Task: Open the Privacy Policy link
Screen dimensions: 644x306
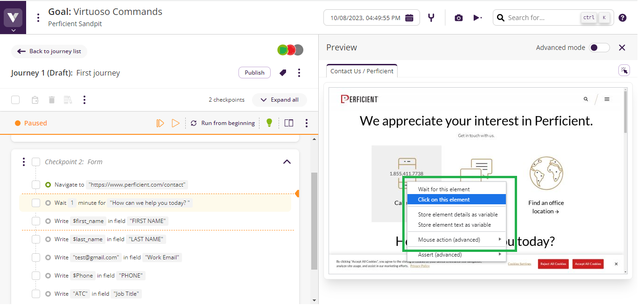Action: click(x=420, y=266)
